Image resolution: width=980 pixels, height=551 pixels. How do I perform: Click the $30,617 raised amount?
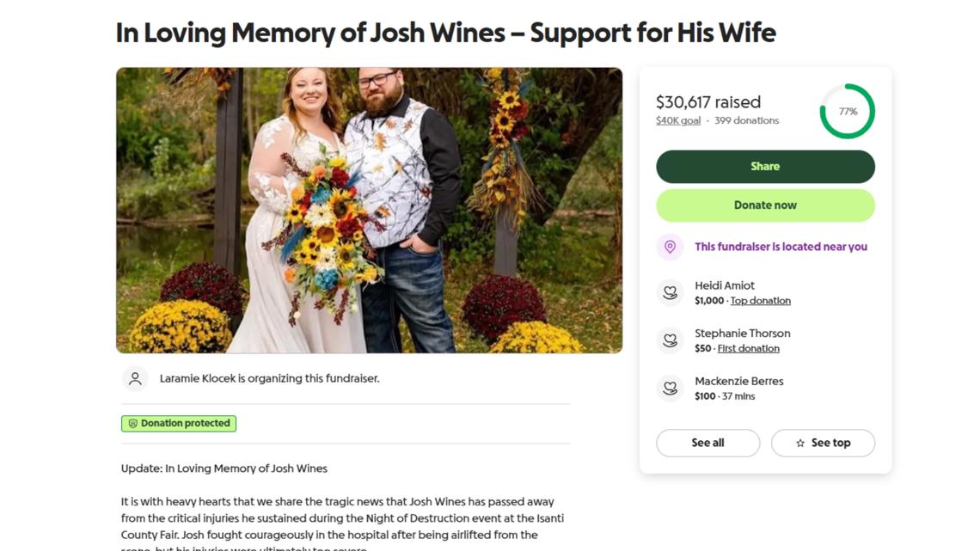point(708,102)
